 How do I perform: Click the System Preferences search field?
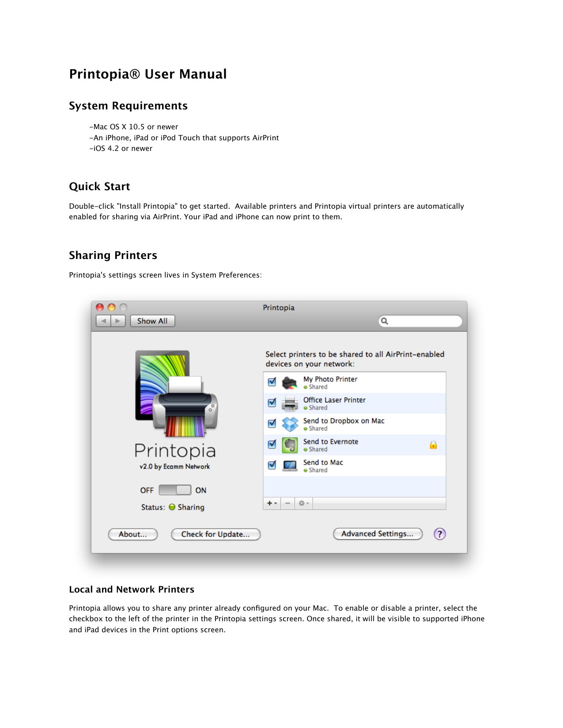(x=420, y=321)
